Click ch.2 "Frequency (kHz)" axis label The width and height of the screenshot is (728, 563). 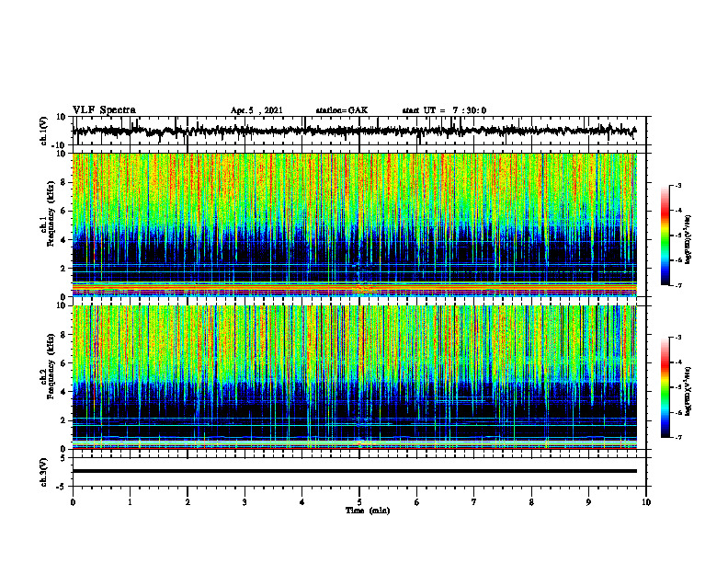pos(51,366)
